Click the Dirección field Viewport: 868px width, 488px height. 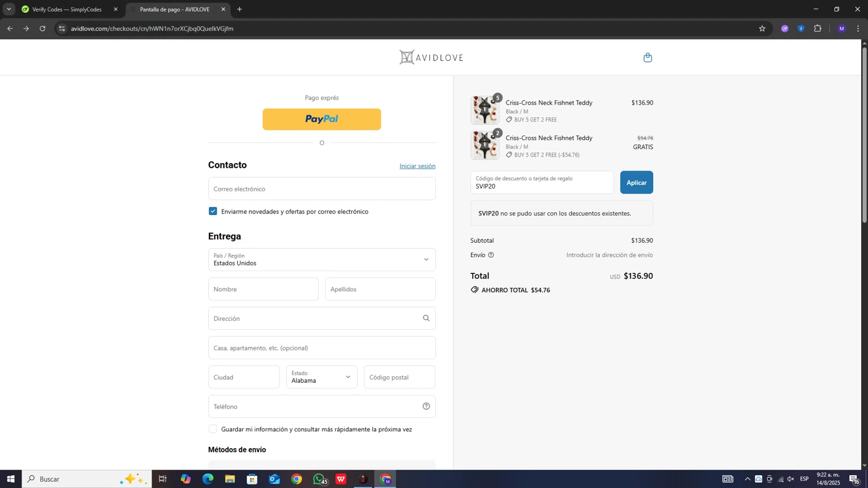[x=322, y=318]
